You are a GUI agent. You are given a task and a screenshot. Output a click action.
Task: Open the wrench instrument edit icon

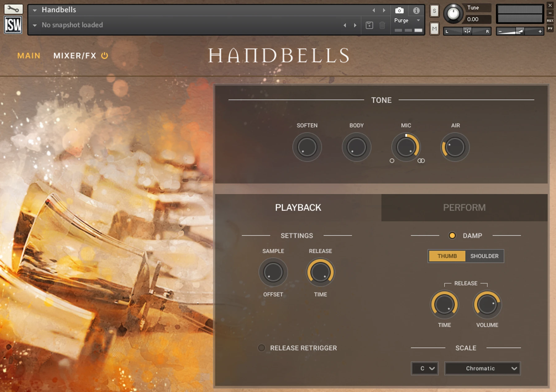[13, 9]
